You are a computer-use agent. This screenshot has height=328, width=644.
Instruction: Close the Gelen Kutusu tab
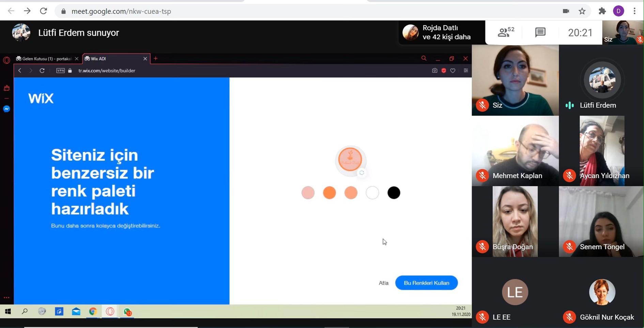tap(77, 59)
